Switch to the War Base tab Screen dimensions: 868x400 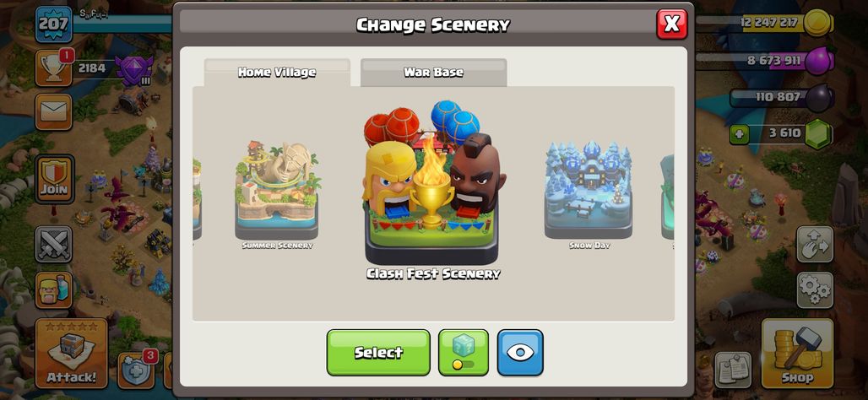pyautogui.click(x=433, y=73)
